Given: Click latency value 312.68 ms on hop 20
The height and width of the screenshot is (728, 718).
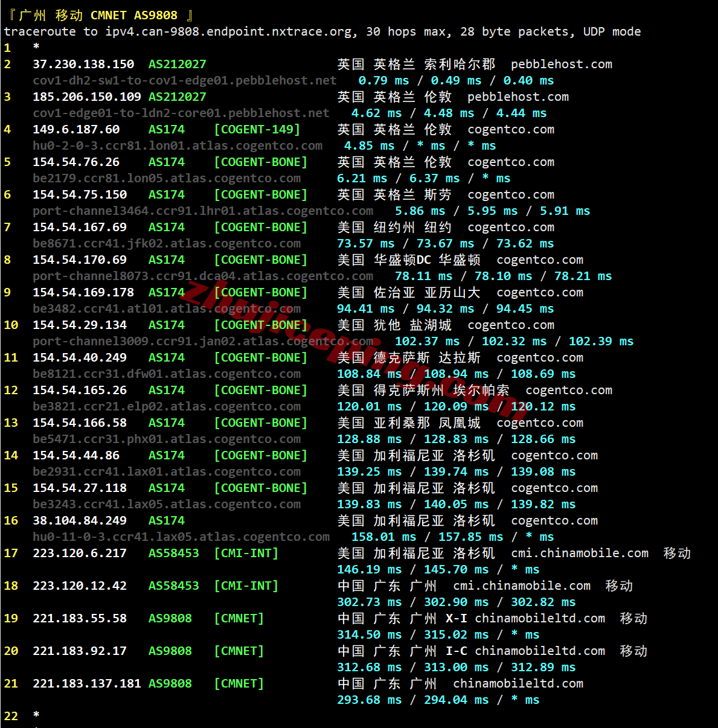Looking at the screenshot, I should tap(369, 667).
